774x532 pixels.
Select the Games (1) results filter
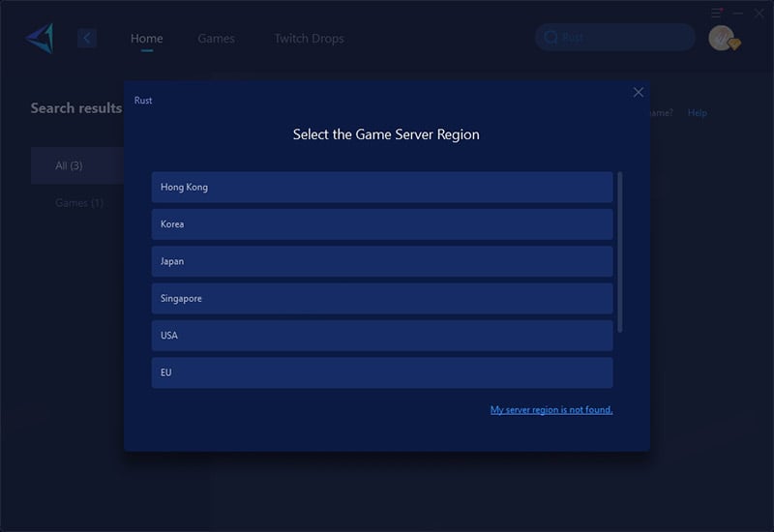pos(79,203)
